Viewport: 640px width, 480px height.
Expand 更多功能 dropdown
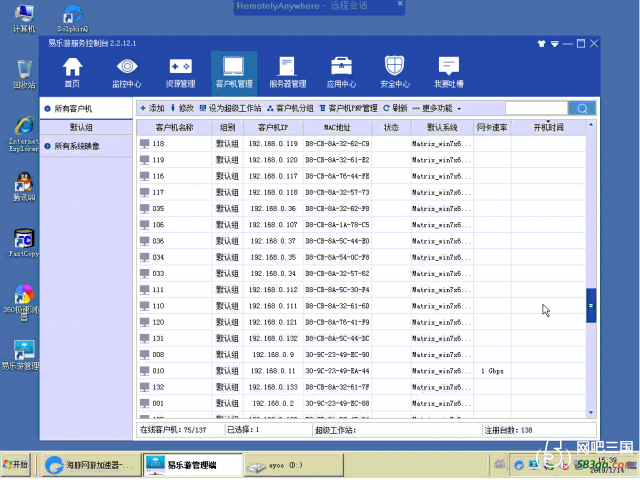(x=437, y=108)
